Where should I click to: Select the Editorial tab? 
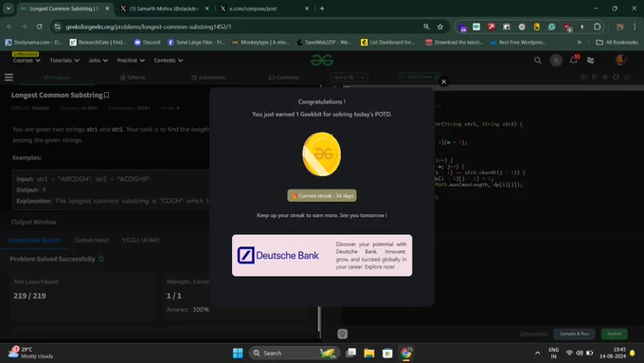[x=133, y=78]
